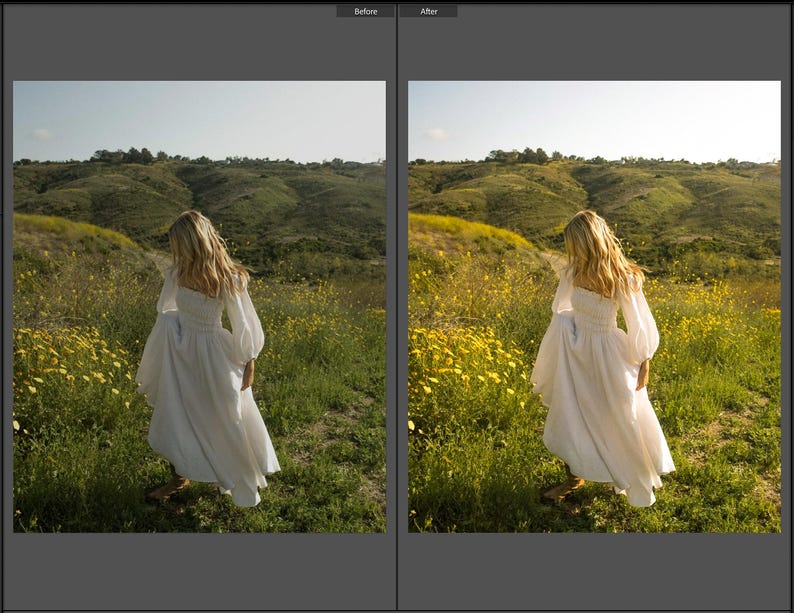Image resolution: width=794 pixels, height=613 pixels.
Task: Click the After label
Action: click(428, 11)
